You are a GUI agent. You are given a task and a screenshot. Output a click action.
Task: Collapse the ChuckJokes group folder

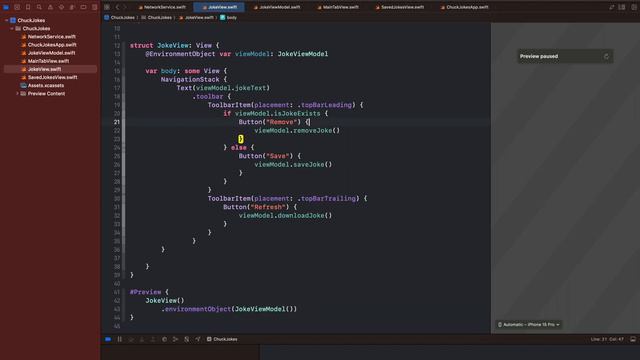pos(12,28)
